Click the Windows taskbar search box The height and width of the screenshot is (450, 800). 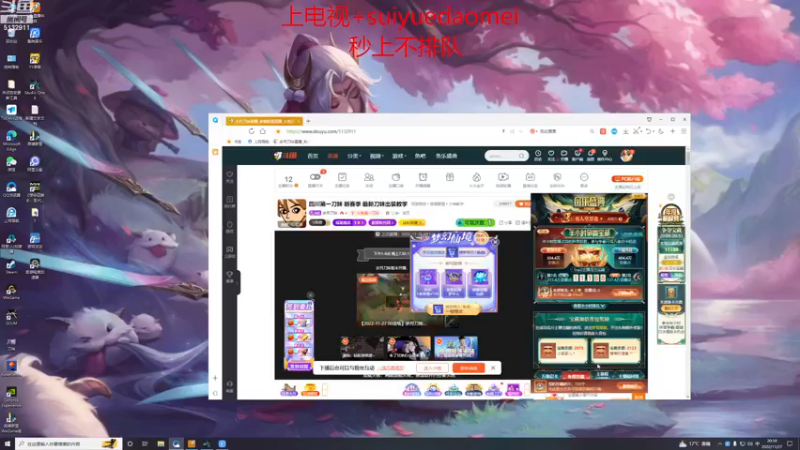(68, 444)
